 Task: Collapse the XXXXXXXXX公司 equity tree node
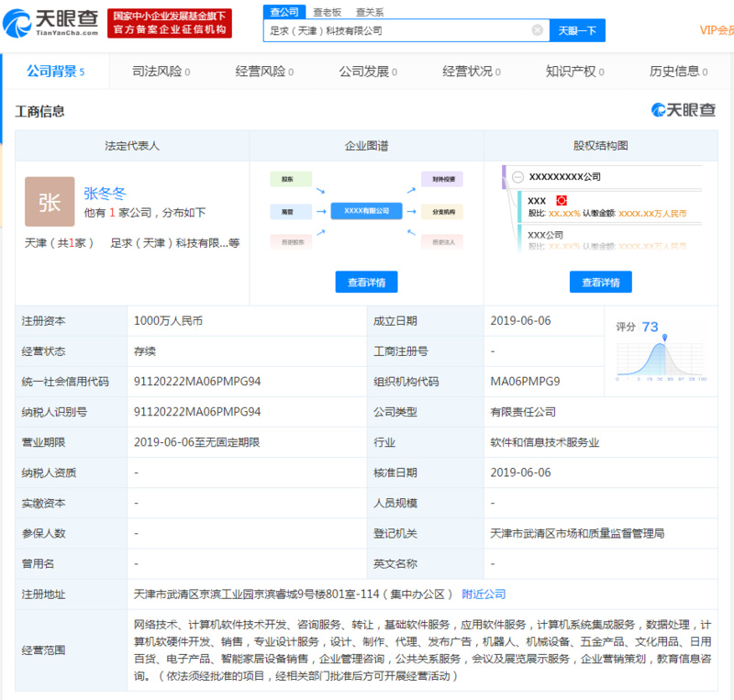pos(517,176)
